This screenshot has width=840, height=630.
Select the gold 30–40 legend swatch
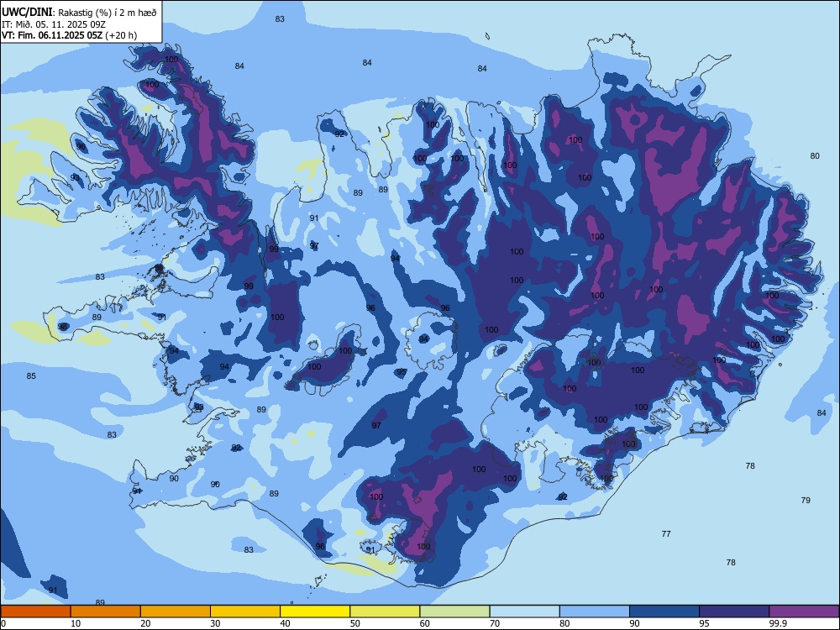pos(245,612)
